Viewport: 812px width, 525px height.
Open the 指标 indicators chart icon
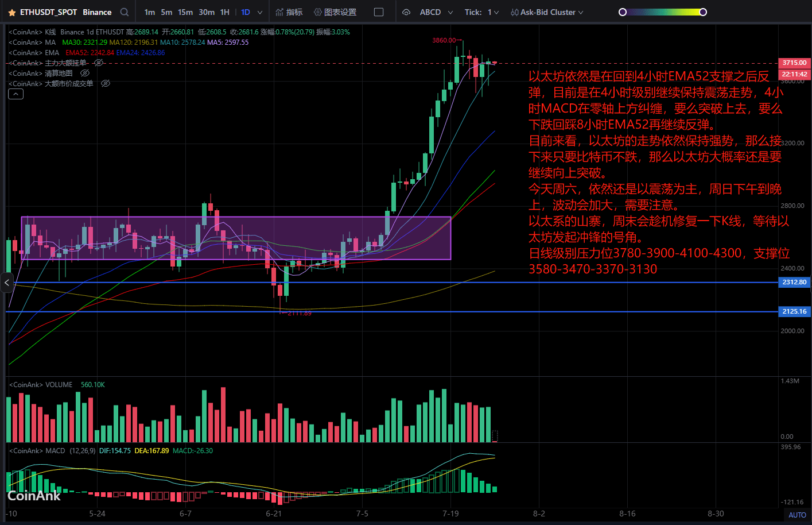[x=279, y=12]
